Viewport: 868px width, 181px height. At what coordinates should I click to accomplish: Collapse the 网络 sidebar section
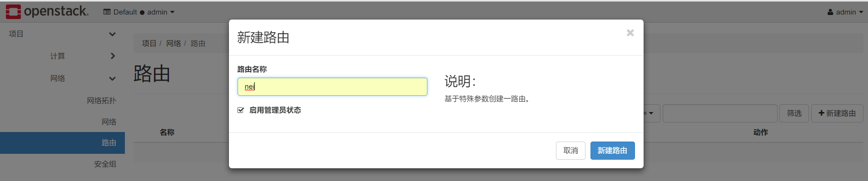pyautogui.click(x=62, y=78)
